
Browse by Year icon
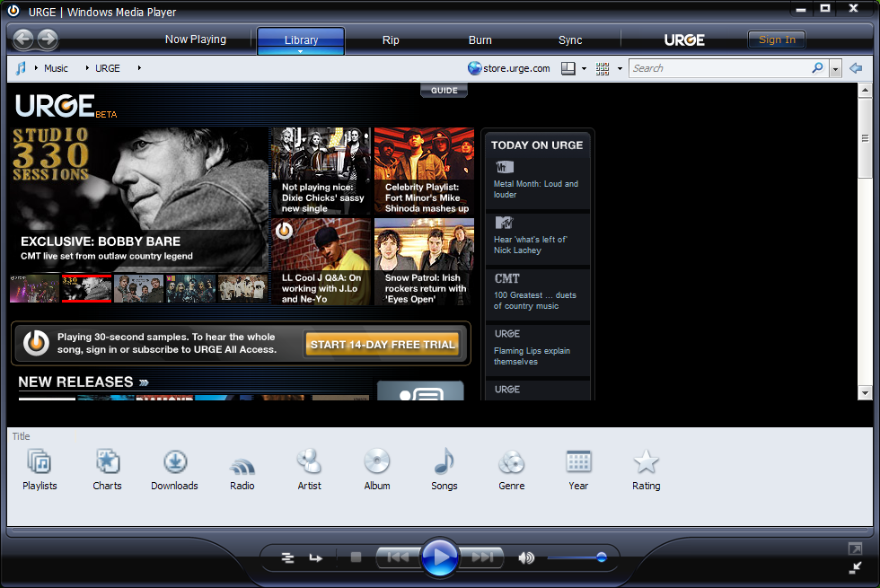click(578, 462)
